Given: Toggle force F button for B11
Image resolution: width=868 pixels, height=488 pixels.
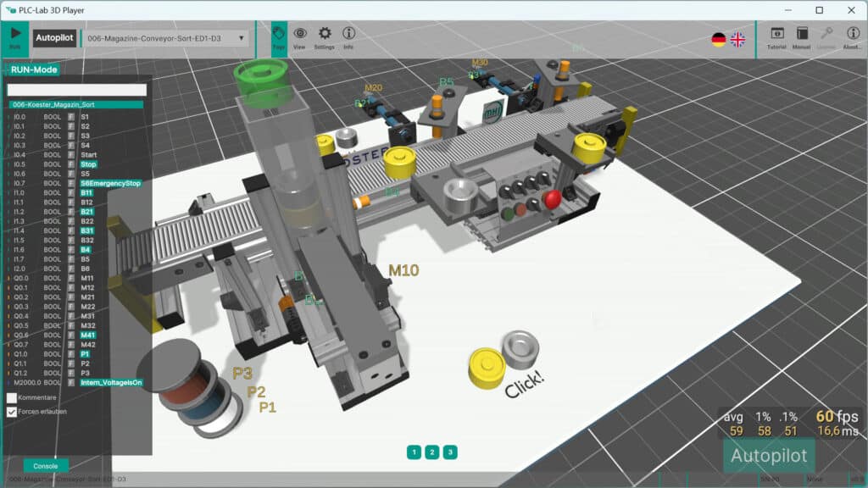Looking at the screenshot, I should (71, 192).
